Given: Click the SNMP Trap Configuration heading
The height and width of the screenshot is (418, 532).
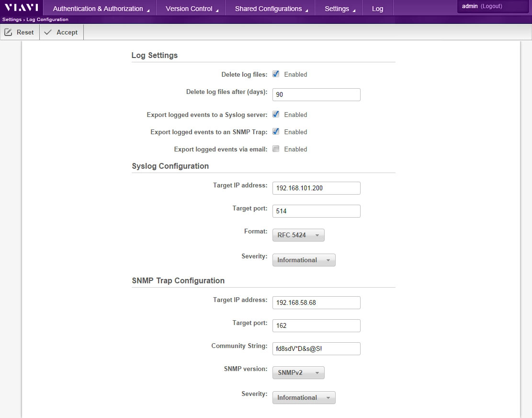Looking at the screenshot, I should (x=178, y=280).
